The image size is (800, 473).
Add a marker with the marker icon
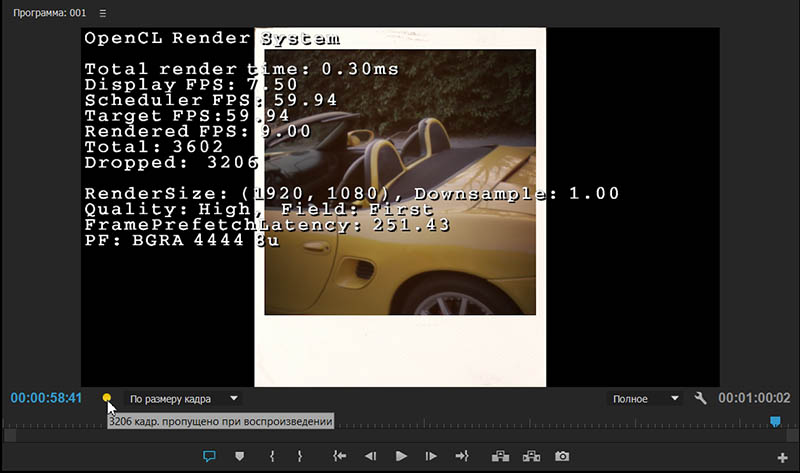point(239,456)
